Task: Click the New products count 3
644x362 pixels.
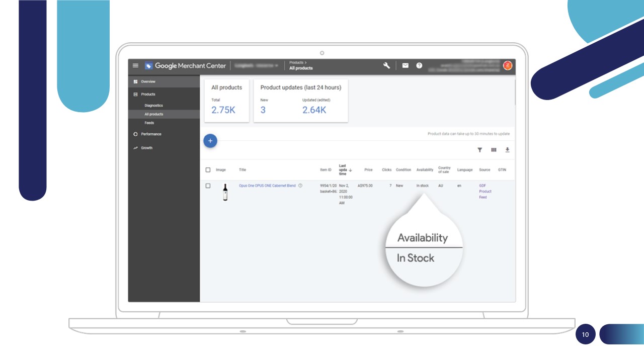Action: click(263, 110)
